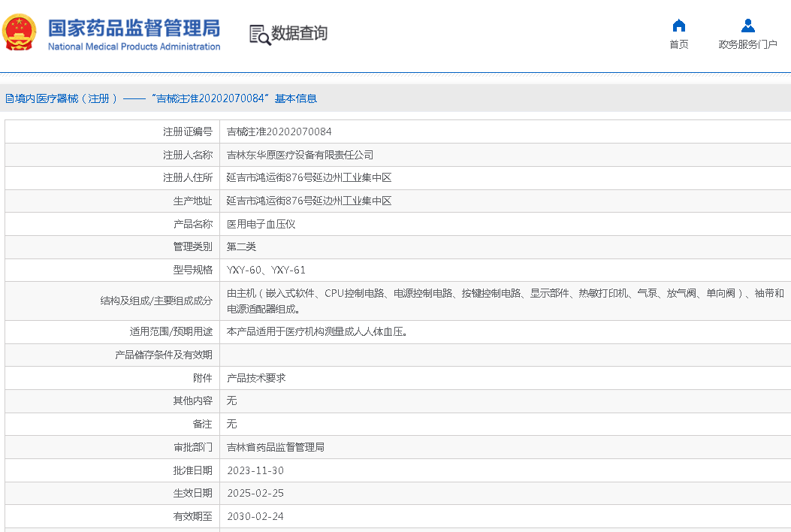Click the 备注 label
791x532 pixels.
pos(203,424)
